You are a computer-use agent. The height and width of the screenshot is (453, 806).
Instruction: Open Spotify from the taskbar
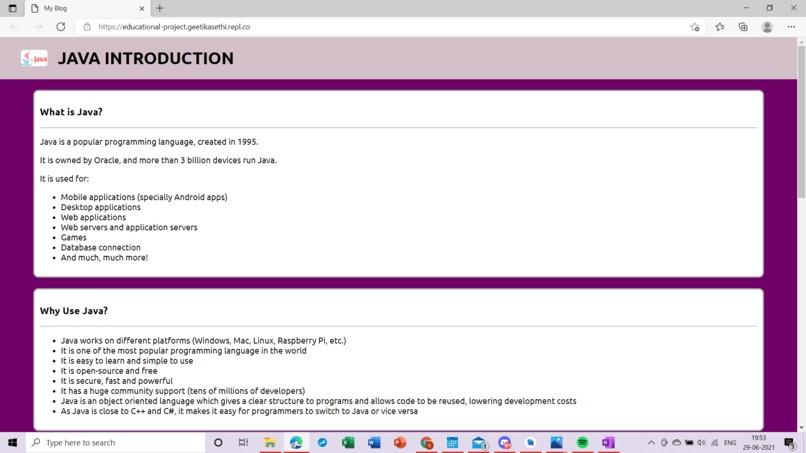[582, 442]
